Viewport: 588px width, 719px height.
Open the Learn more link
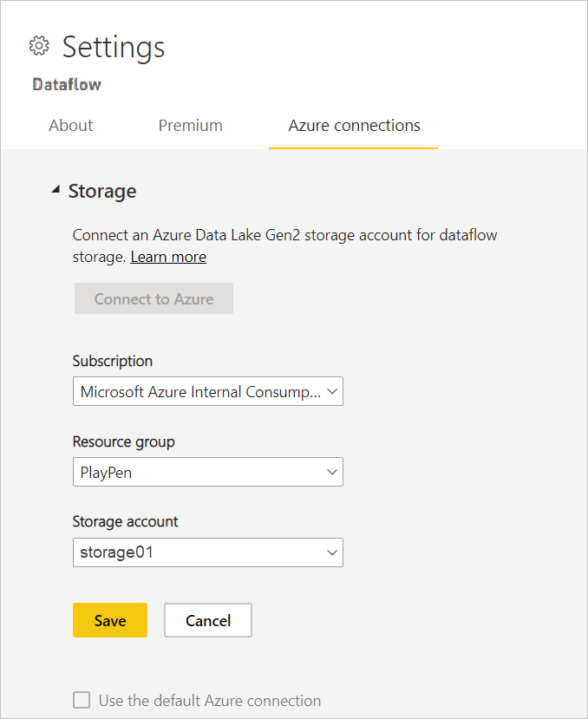168,257
